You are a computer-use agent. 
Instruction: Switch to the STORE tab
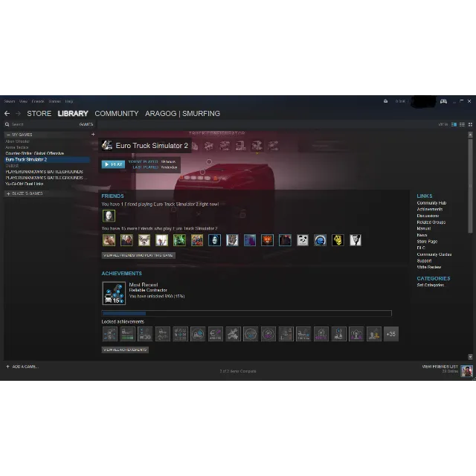click(39, 114)
